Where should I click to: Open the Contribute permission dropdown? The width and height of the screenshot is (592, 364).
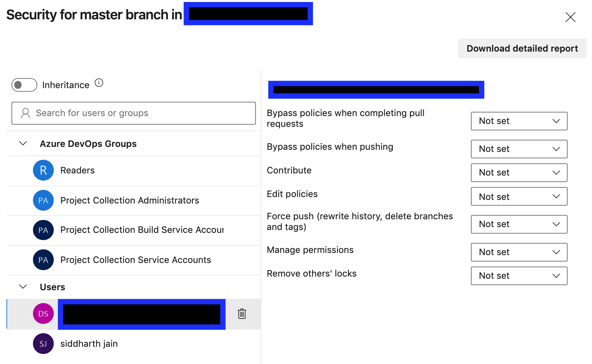[x=519, y=173]
